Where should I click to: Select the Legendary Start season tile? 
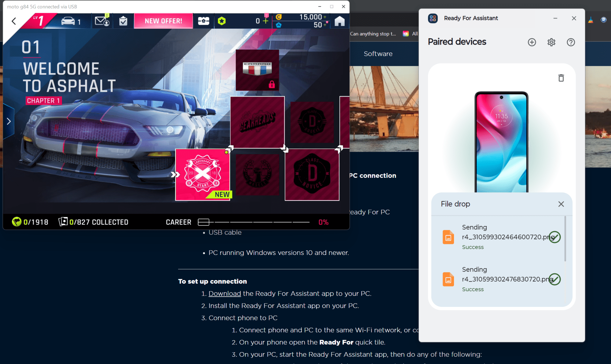(203, 174)
